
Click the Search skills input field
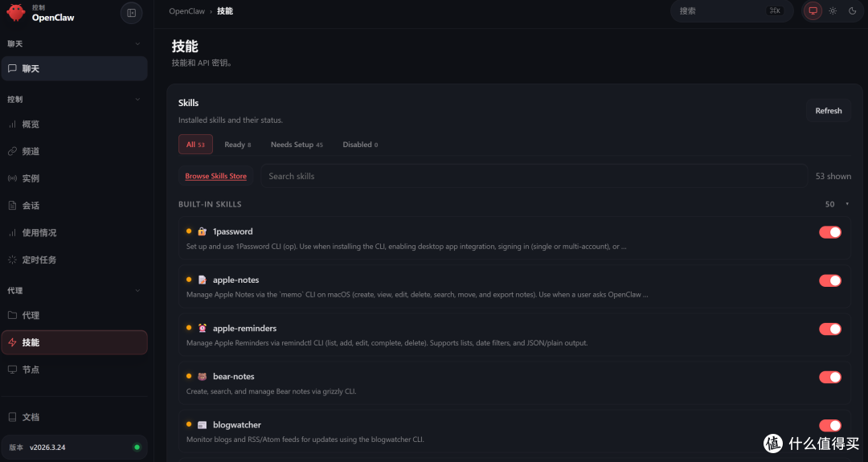[x=530, y=176]
